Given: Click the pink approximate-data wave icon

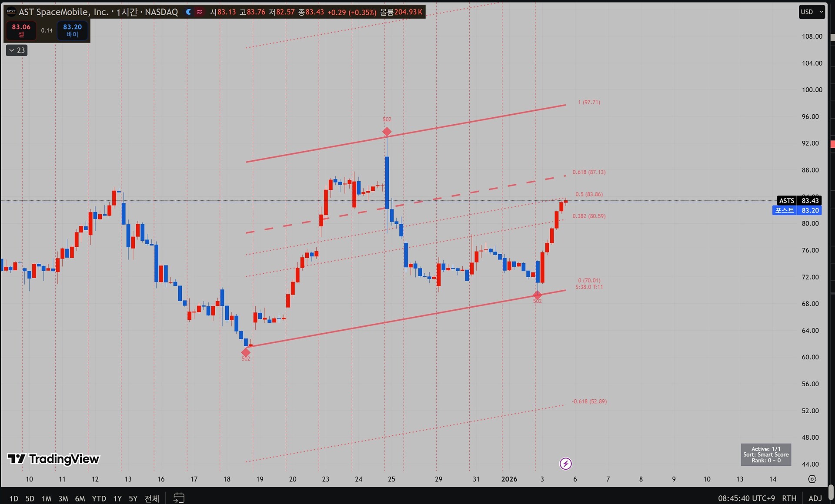Looking at the screenshot, I should 199,12.
